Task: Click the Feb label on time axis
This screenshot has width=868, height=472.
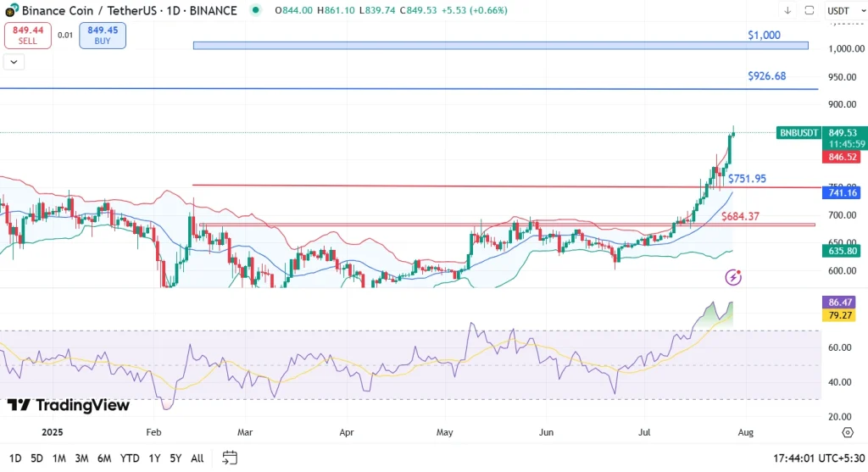Action: click(153, 432)
